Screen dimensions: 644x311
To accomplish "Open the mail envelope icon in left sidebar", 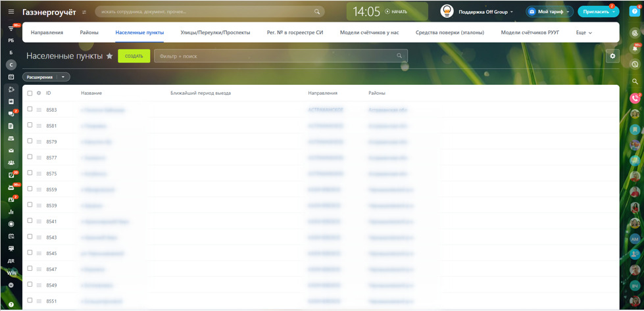I will click(11, 151).
